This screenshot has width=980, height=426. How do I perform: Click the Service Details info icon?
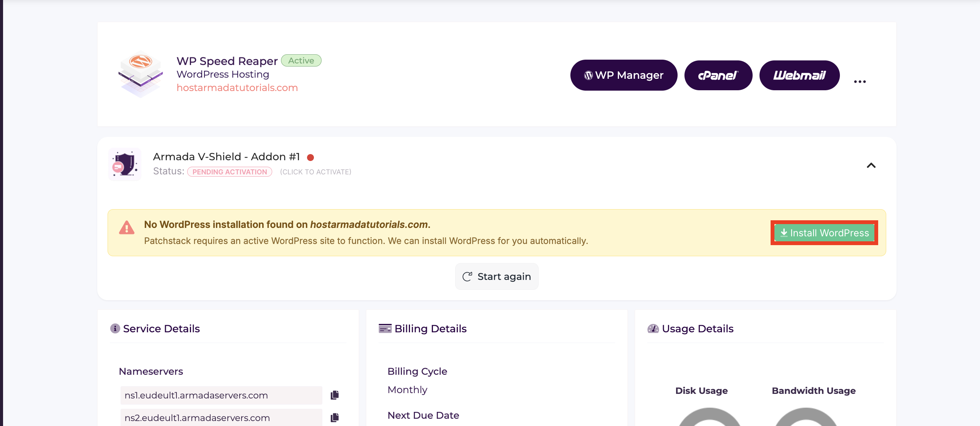pos(115,328)
